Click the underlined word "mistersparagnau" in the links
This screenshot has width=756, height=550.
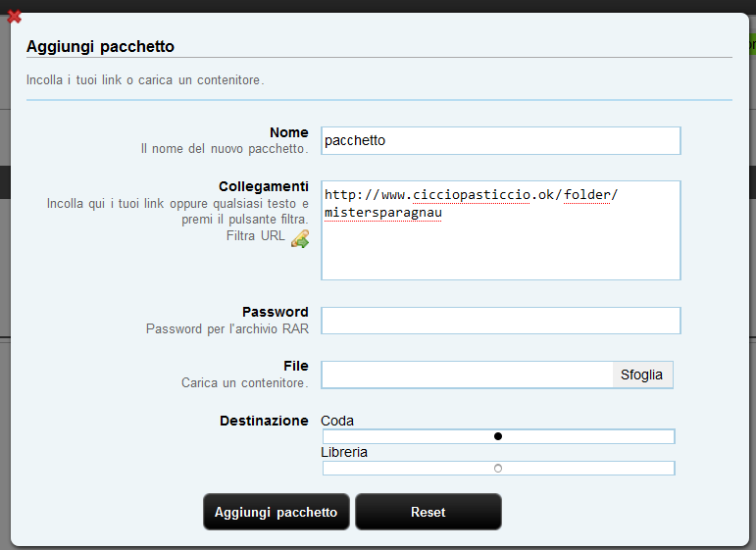[383, 213]
